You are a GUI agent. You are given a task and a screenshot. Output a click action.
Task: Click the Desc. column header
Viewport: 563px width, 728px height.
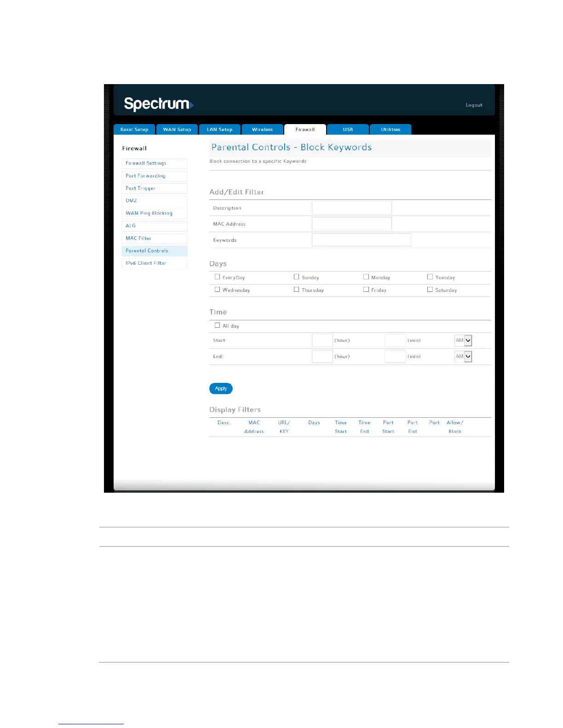[224, 423]
